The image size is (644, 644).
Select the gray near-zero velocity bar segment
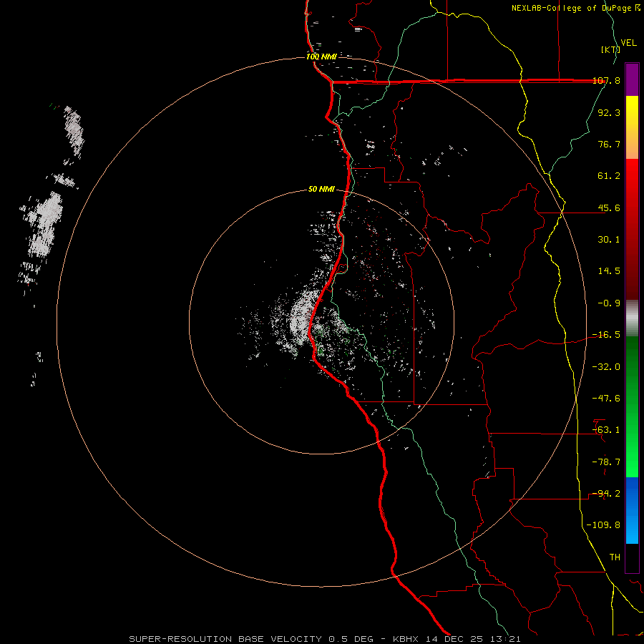pos(632,318)
